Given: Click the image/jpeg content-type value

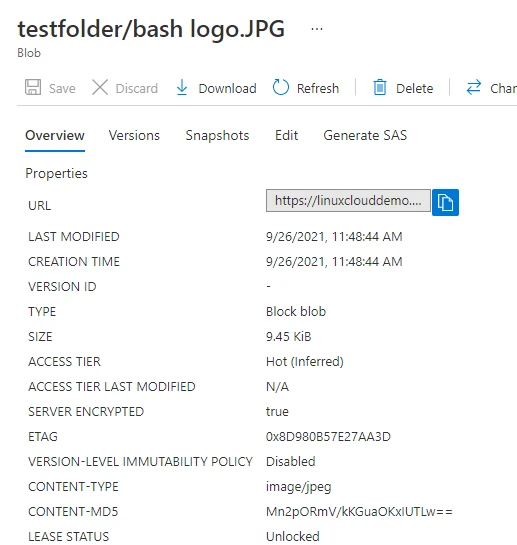Looking at the screenshot, I should pos(299,487).
